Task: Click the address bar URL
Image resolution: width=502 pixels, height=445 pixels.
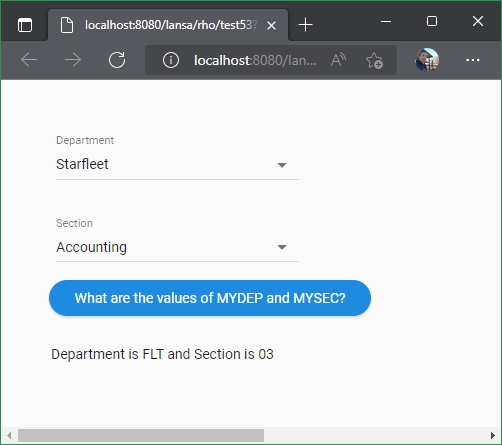Action: coord(255,60)
